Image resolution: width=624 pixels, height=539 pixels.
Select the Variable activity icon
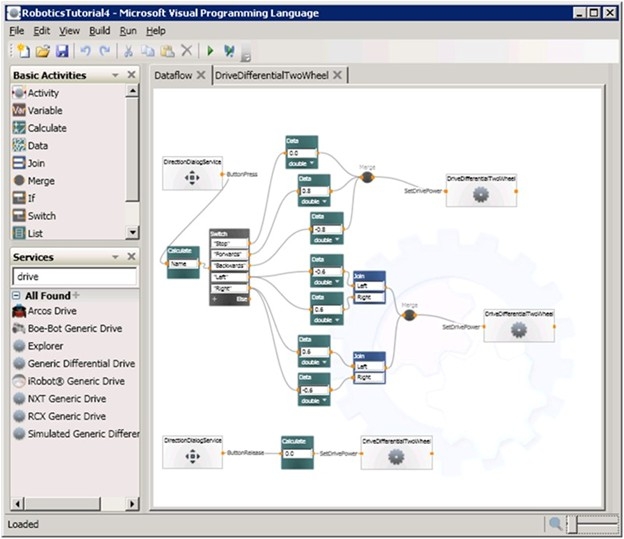tap(19, 110)
